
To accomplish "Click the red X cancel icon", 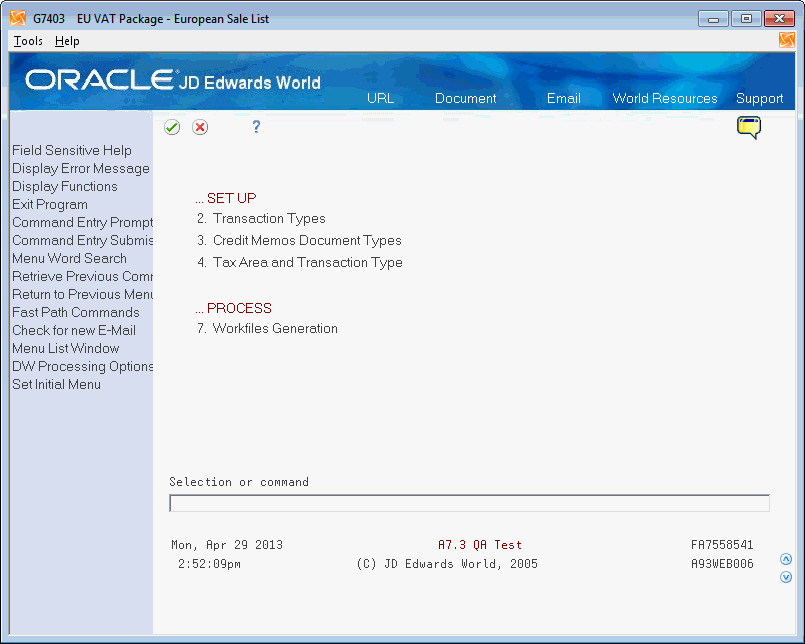I will [x=200, y=127].
